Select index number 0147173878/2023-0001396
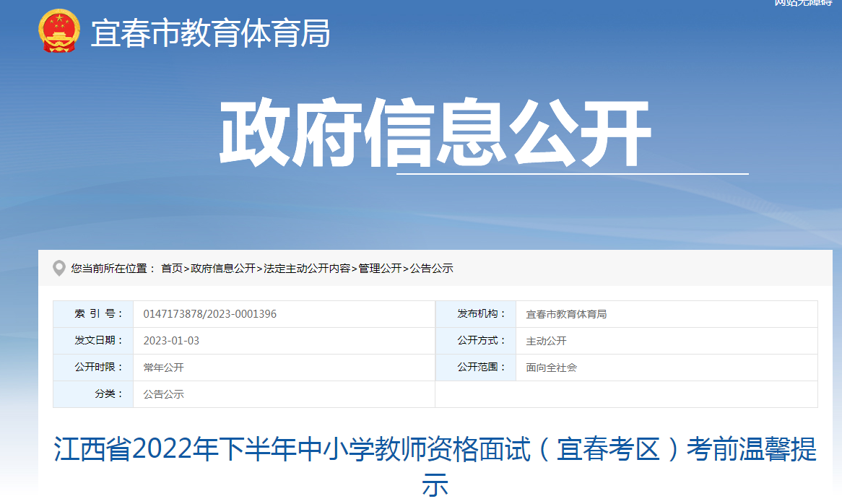 point(210,314)
